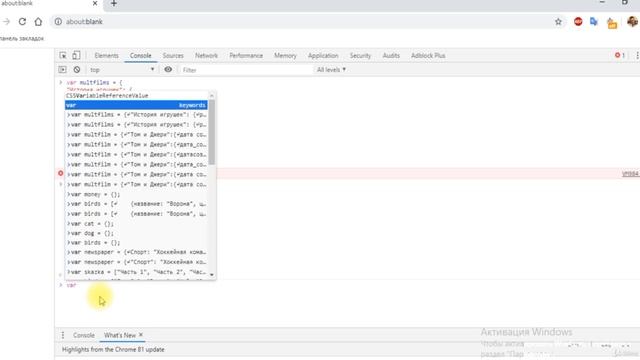Pick the var dog = {}; suggestion
640x360 pixels.
(136, 233)
